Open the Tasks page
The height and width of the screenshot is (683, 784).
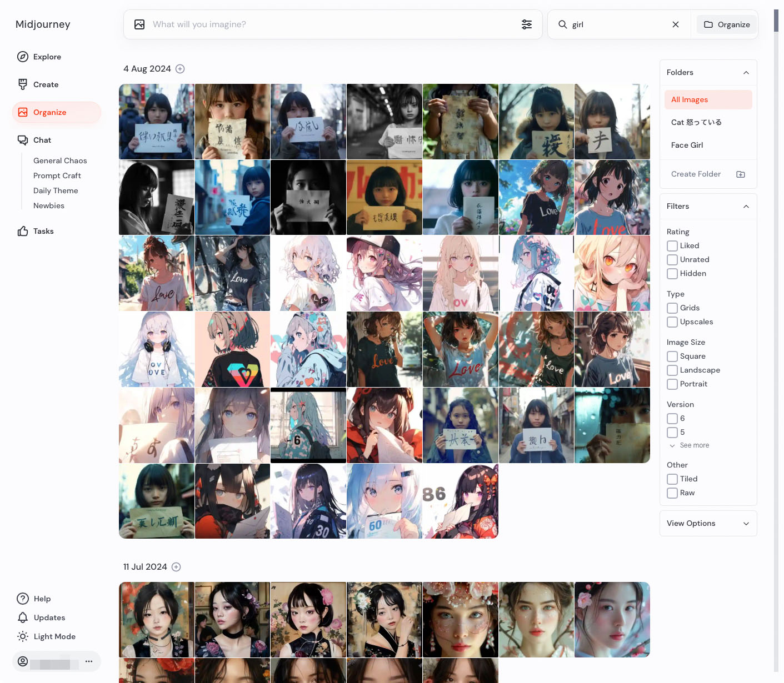(x=43, y=231)
